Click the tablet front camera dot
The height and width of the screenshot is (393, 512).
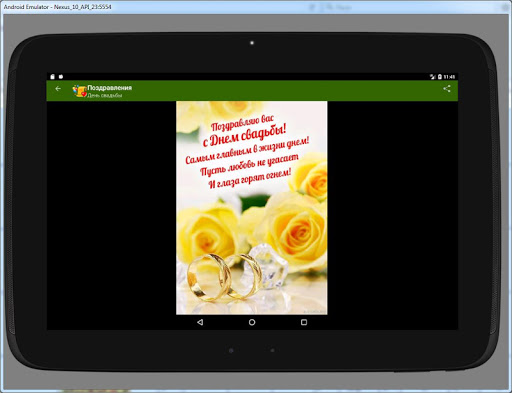252,43
